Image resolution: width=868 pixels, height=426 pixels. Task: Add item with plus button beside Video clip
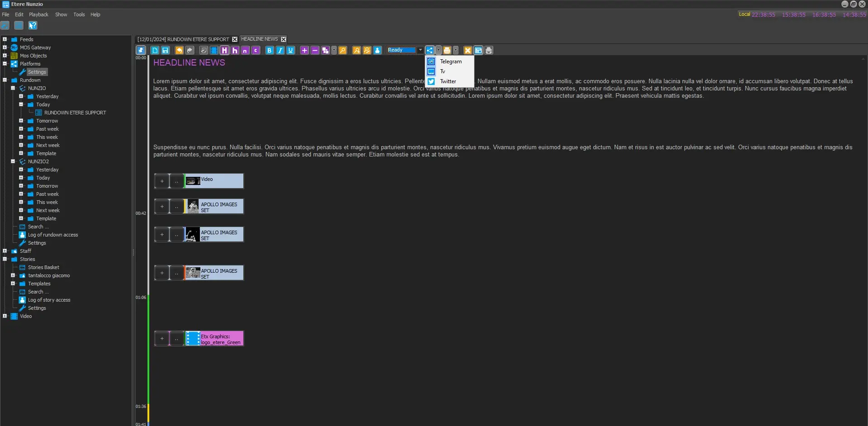click(162, 181)
